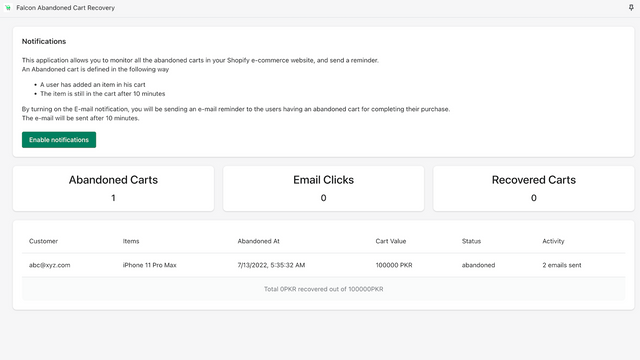Open the Falcon Abandoned Cart Recovery title
The image size is (640, 360).
65,8
